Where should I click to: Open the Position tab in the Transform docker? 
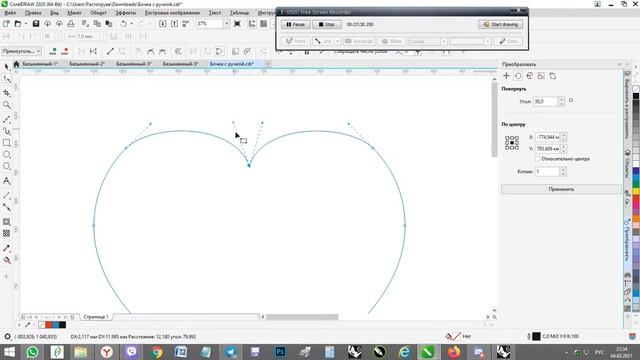point(506,76)
